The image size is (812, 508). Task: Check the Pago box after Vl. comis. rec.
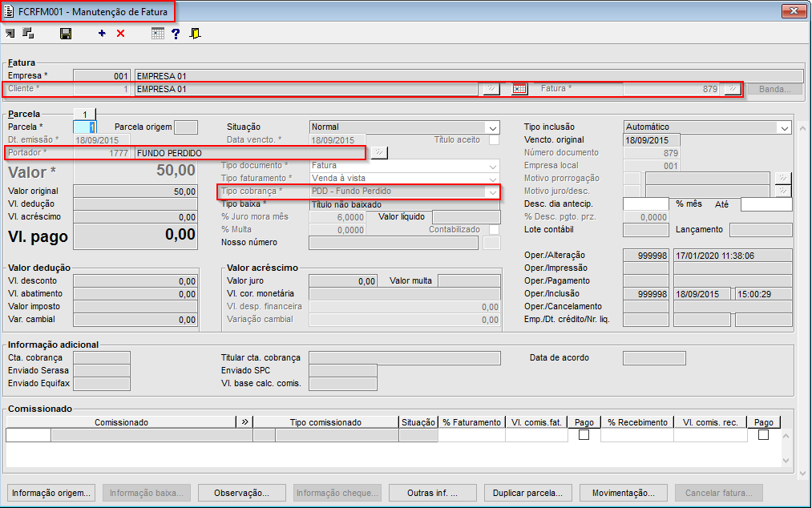coord(763,435)
